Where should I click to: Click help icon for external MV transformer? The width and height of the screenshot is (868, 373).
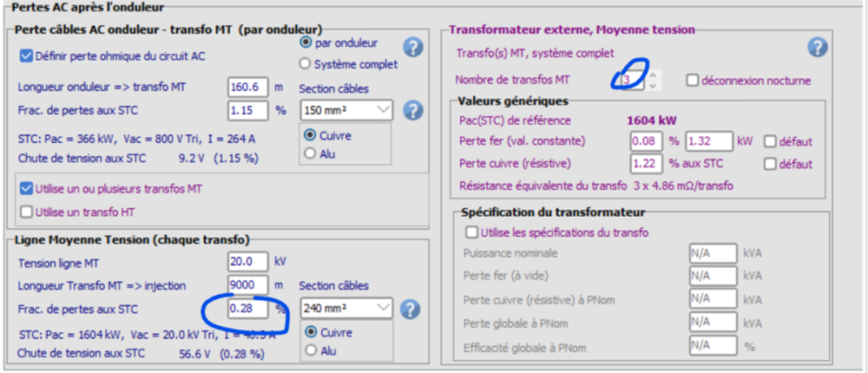pos(817,47)
